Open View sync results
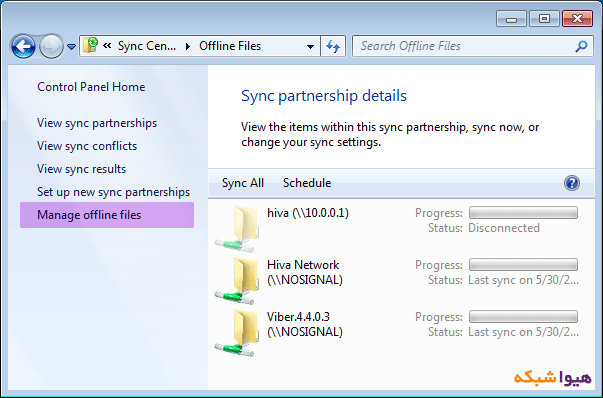The width and height of the screenshot is (603, 398). (82, 169)
